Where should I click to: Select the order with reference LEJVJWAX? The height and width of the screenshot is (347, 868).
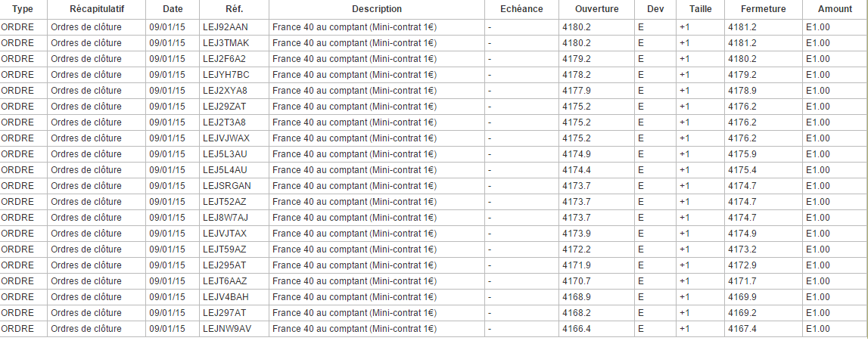226,138
